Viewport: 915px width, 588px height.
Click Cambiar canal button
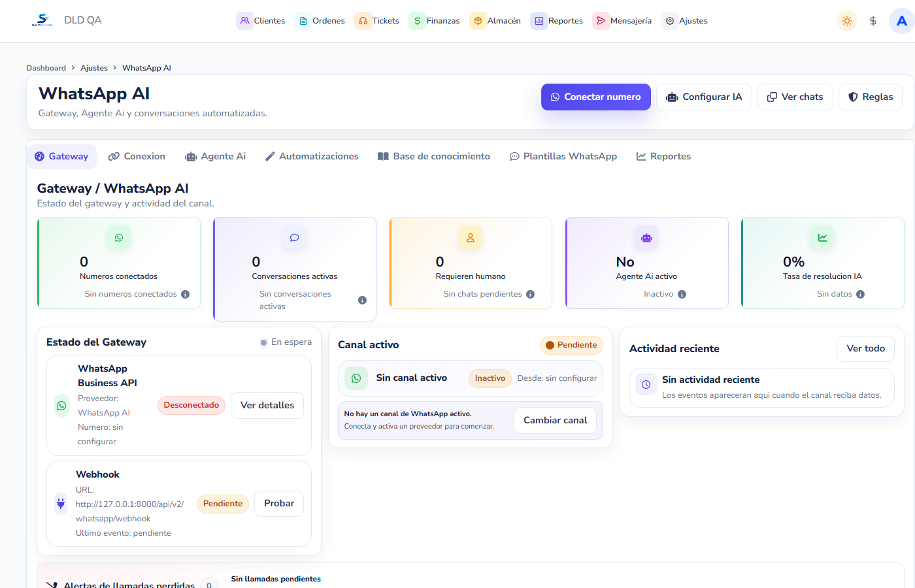556,421
